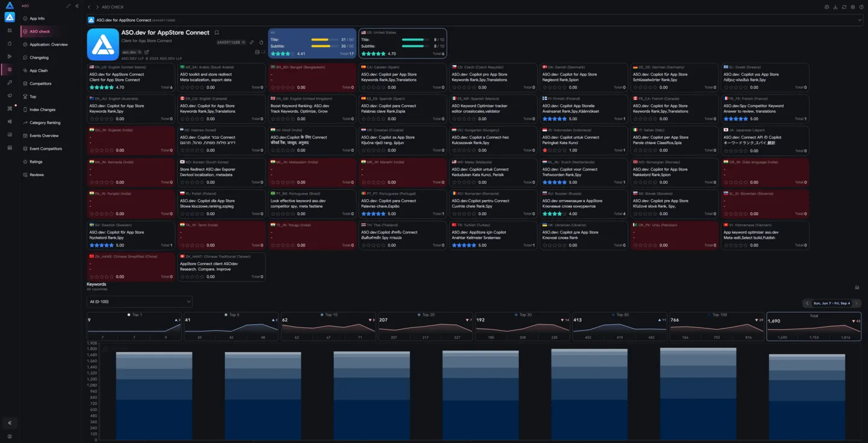The image size is (868, 443).
Task: Open the user account icon at bottom left
Action: coord(10,436)
